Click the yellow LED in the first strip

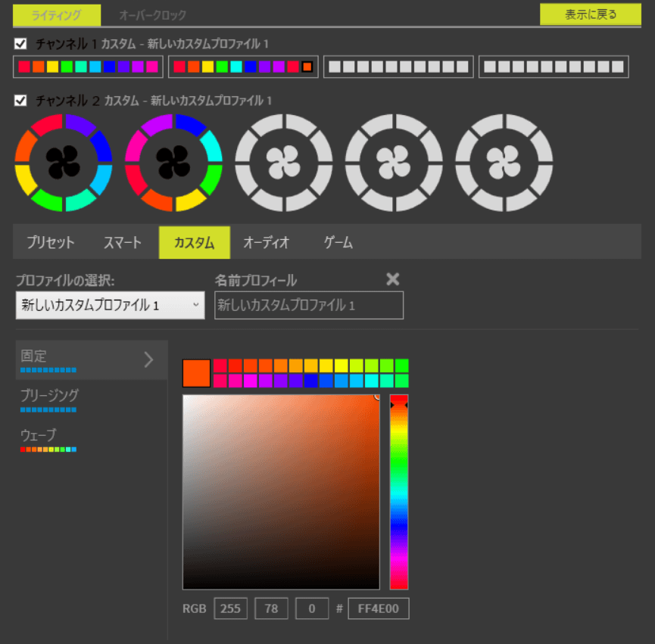[x=52, y=67]
